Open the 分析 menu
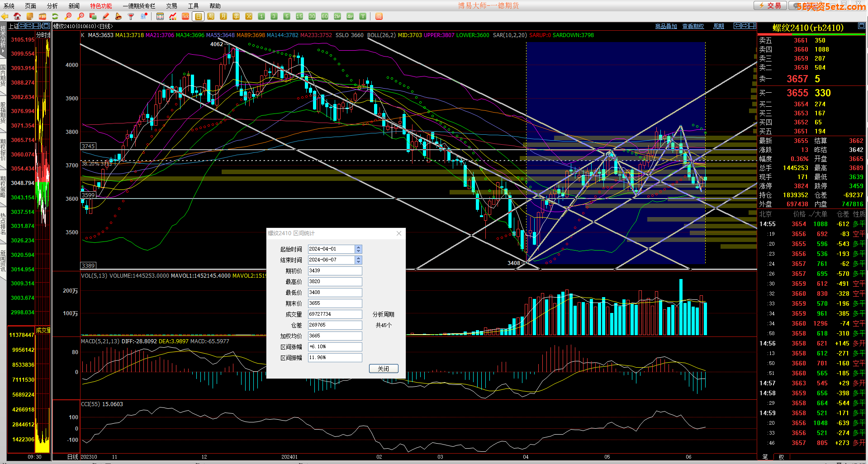The image size is (868, 464). pyautogui.click(x=52, y=6)
